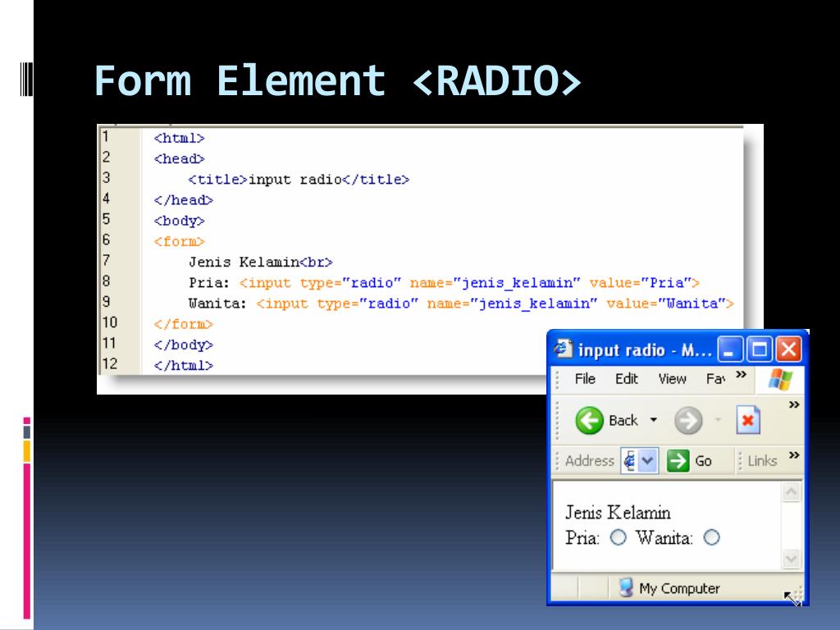The width and height of the screenshot is (840, 630).
Task: Click the <title>input radio</title> code line
Action: pyautogui.click(x=299, y=180)
